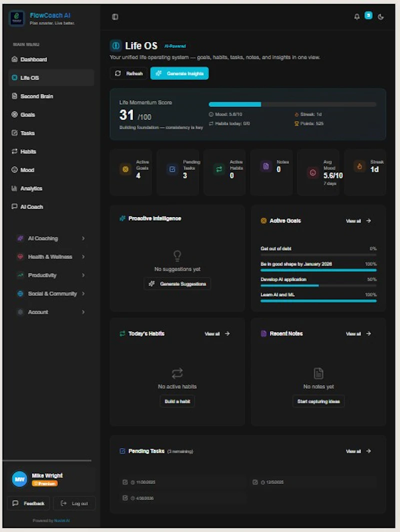Click Start capturing ideas button
Screen dimensions: 400x532
pos(318,401)
